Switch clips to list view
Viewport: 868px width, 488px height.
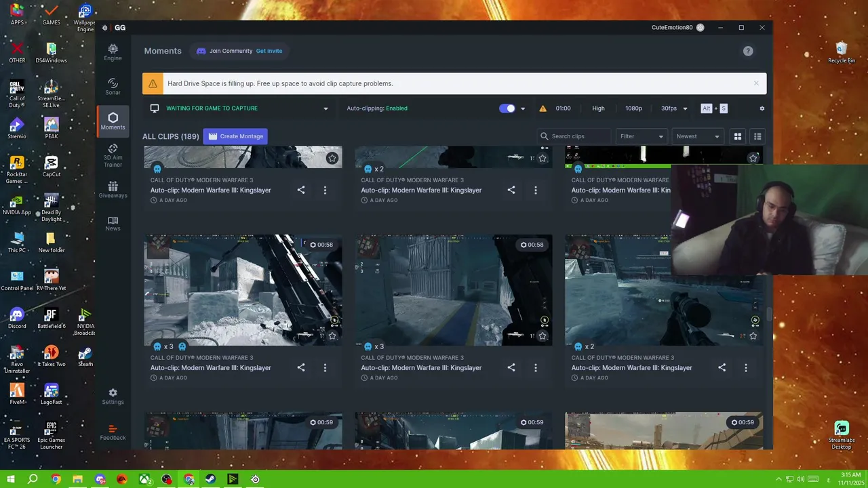[x=757, y=136]
